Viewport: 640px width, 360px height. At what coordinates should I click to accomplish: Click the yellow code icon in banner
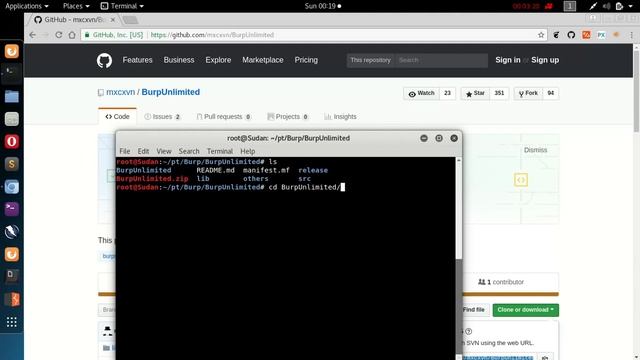(x=521, y=180)
